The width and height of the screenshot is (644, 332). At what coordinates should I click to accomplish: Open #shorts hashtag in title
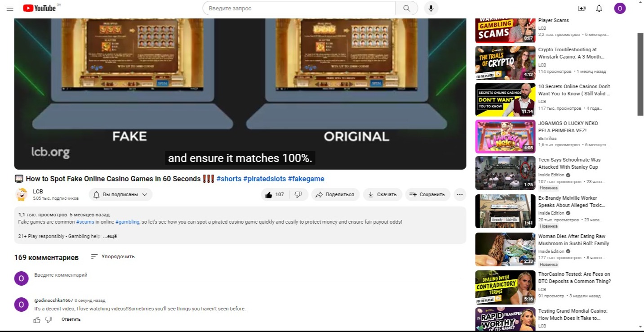coord(229,179)
